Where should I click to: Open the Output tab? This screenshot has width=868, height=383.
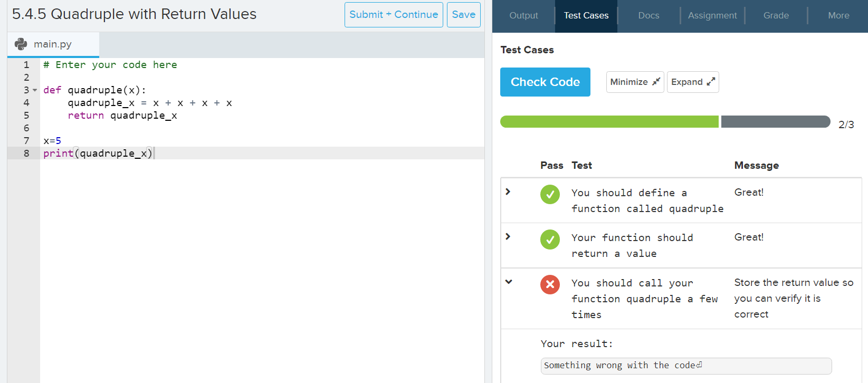click(523, 16)
